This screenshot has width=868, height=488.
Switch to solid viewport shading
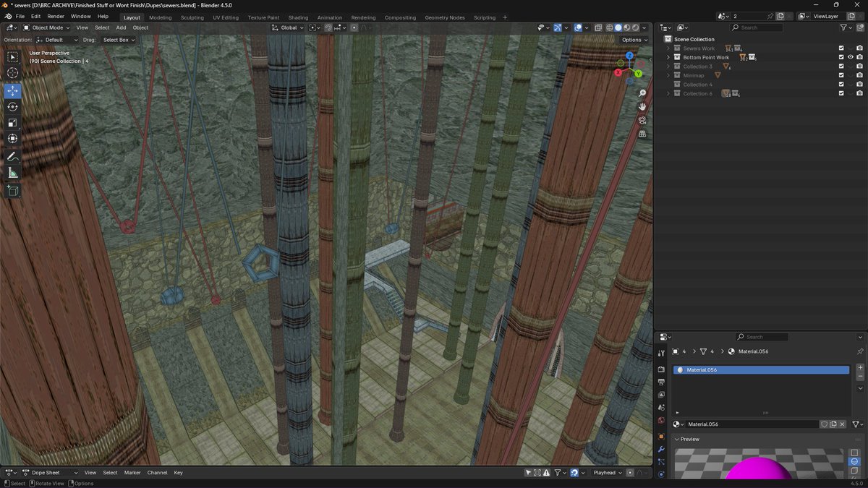click(x=618, y=27)
